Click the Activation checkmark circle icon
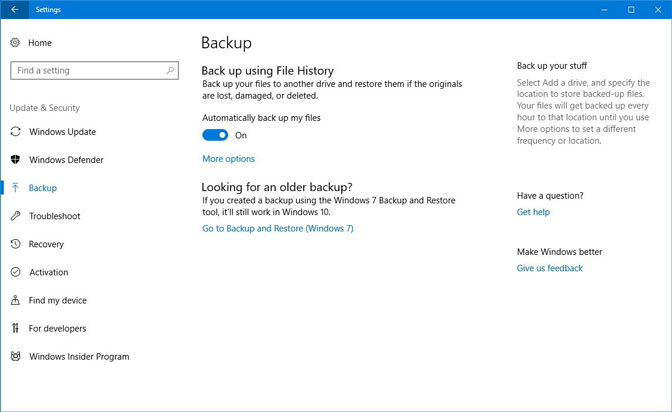Viewport: 672px width, 412px height. 15,272
